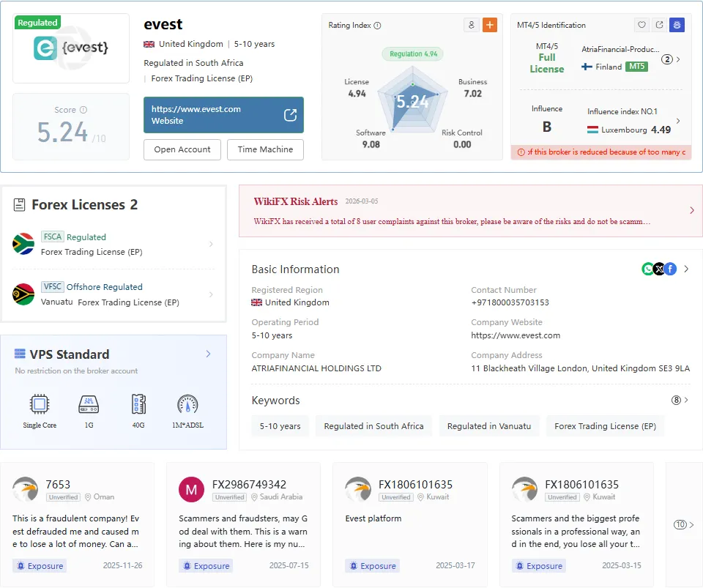
Task: Click the green Regulated badge on logo
Action: (x=37, y=23)
